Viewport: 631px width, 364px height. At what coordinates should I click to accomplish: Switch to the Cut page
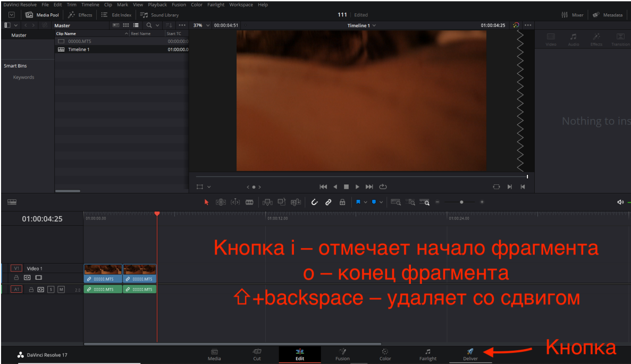[x=257, y=354]
